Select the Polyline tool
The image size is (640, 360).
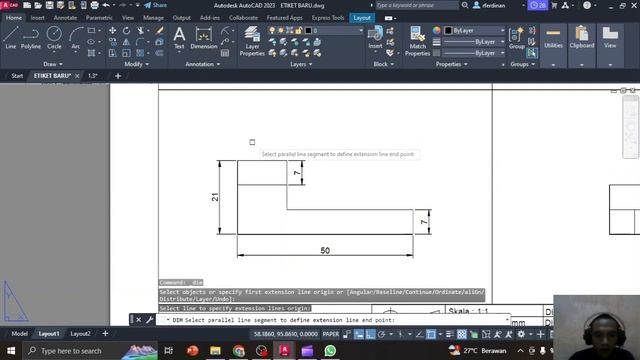[31, 38]
